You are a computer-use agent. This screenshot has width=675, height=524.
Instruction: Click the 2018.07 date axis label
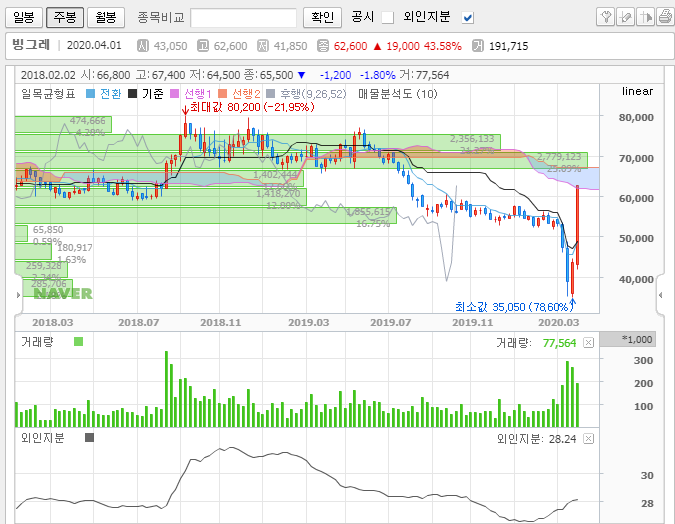click(x=139, y=322)
